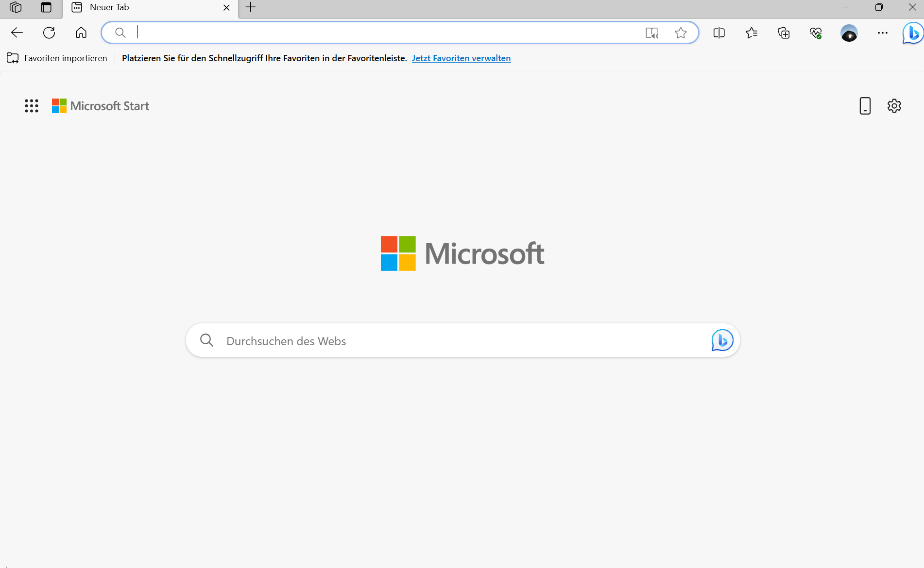Go to the home page icon

click(x=81, y=33)
